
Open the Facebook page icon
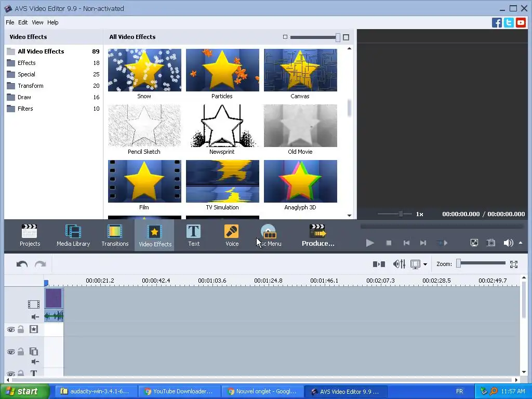pos(497,23)
